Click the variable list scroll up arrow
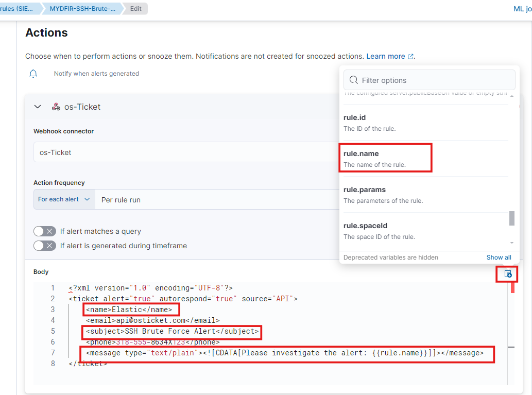Screen dimensions: 532x395 [x=512, y=96]
